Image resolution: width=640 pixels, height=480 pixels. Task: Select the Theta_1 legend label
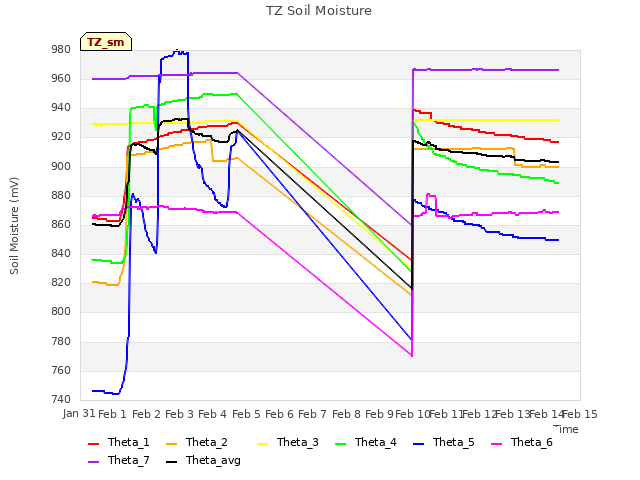tap(129, 442)
